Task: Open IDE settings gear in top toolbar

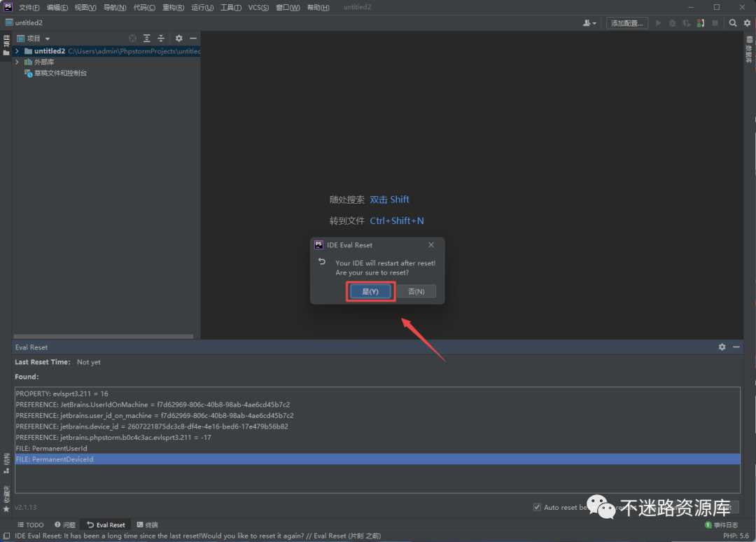Action: pyautogui.click(x=748, y=23)
